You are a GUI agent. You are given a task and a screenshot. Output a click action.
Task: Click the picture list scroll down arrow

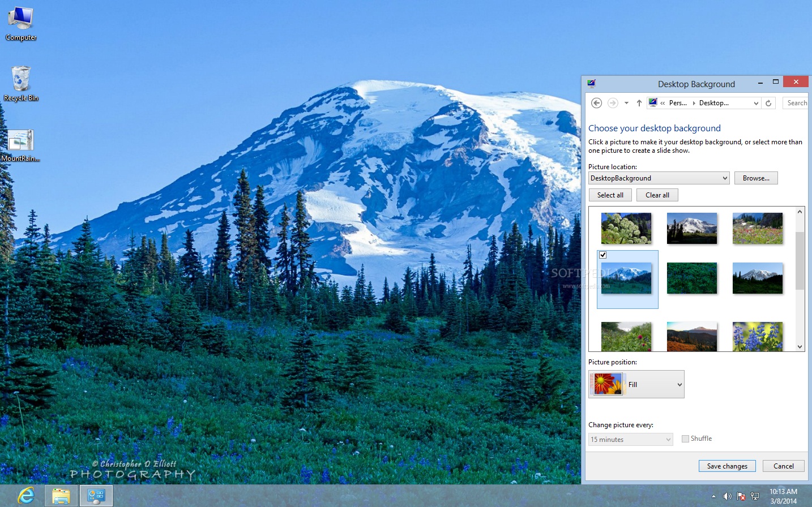[x=800, y=346]
